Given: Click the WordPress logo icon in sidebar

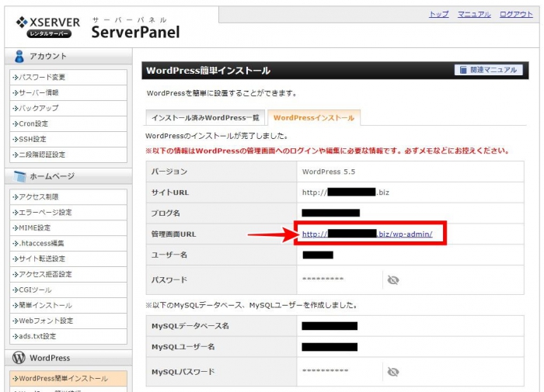Looking at the screenshot, I should point(19,358).
